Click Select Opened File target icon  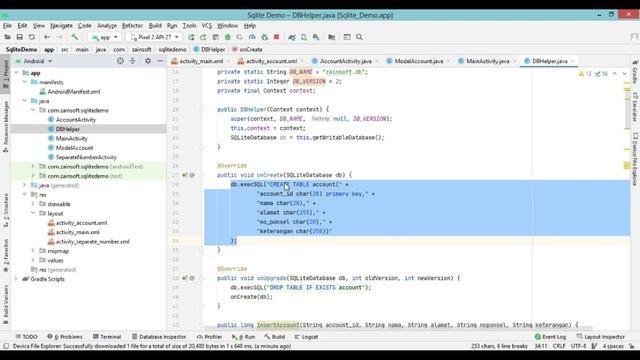coord(120,61)
